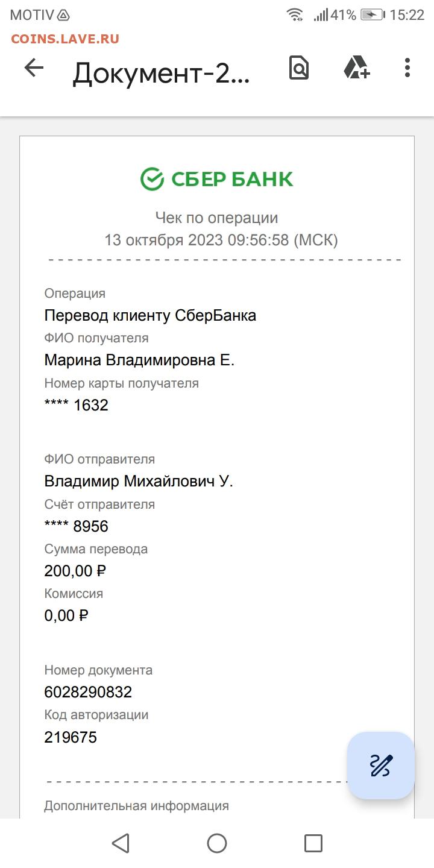Screen dimensions: 434x868
Task: Tap recipient name Марина Владимировна Е.
Action: [x=139, y=360]
